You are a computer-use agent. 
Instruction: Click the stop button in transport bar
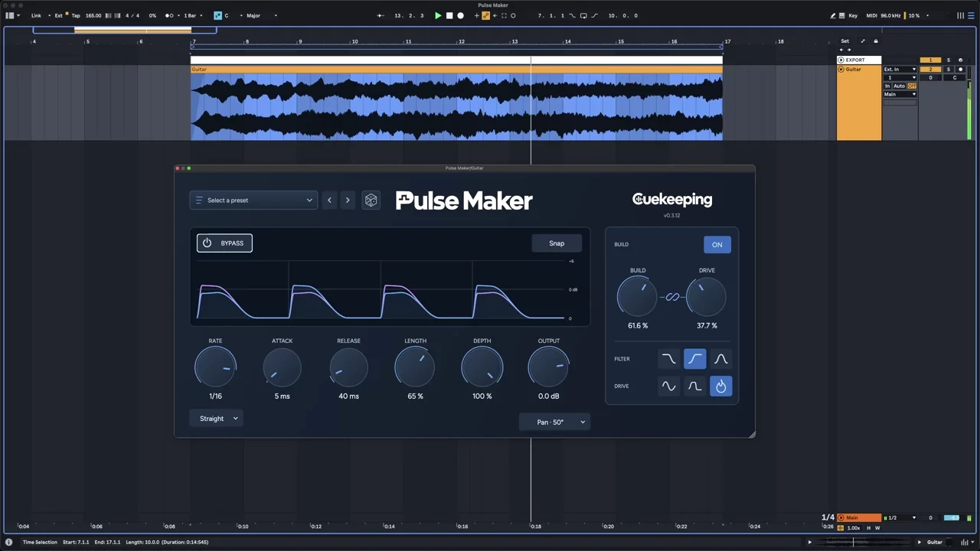tap(449, 15)
